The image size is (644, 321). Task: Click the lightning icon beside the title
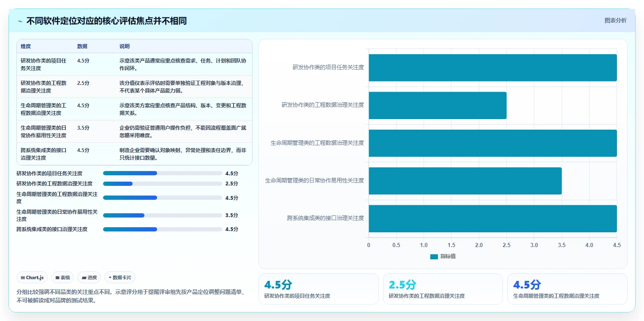tap(20, 21)
